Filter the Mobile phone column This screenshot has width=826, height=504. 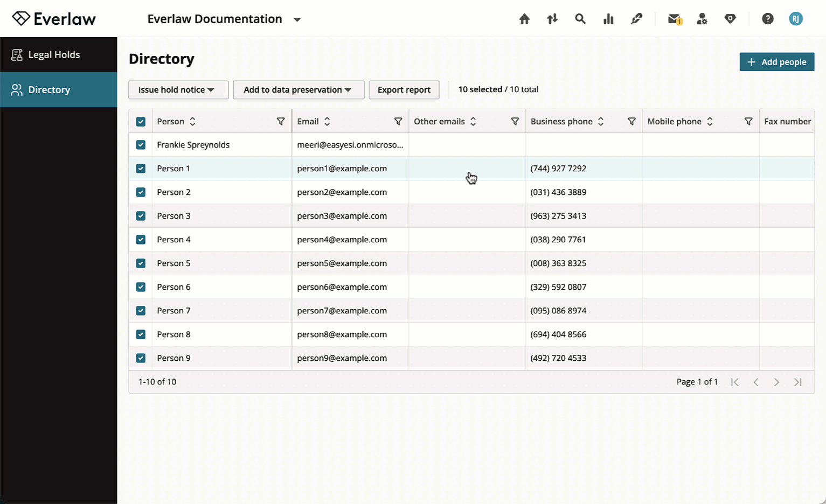click(x=748, y=122)
